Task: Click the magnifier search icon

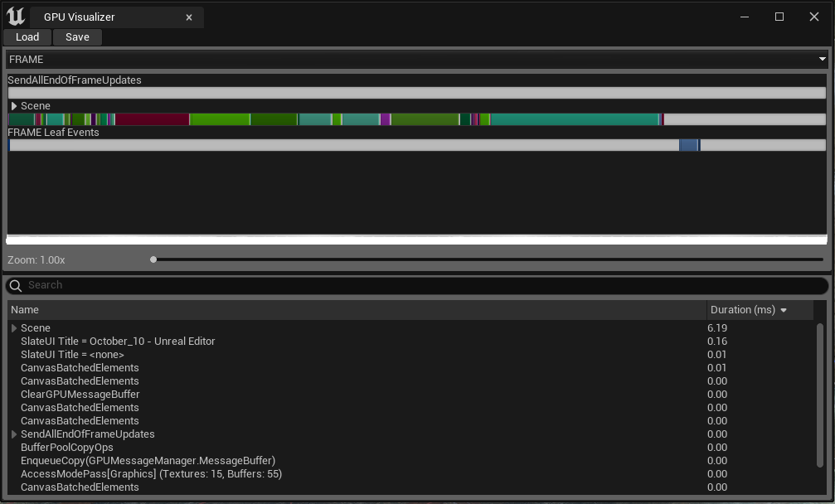Action: [16, 286]
